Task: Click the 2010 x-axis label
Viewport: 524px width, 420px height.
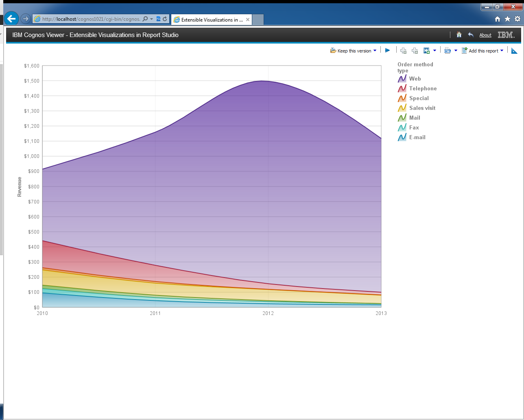Action: [x=42, y=313]
